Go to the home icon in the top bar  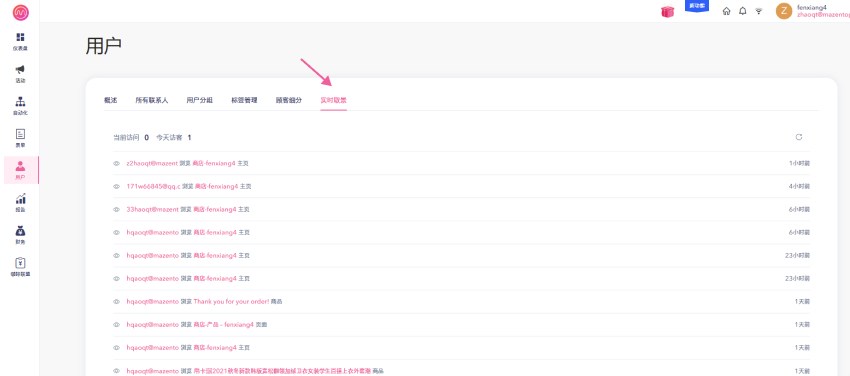tap(726, 11)
